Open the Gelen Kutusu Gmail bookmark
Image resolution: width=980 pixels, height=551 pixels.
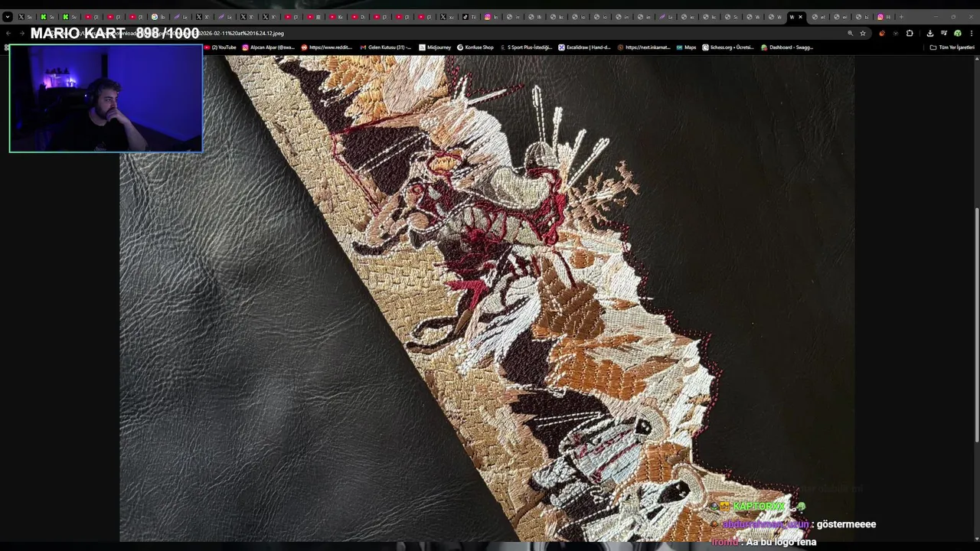pos(385,47)
